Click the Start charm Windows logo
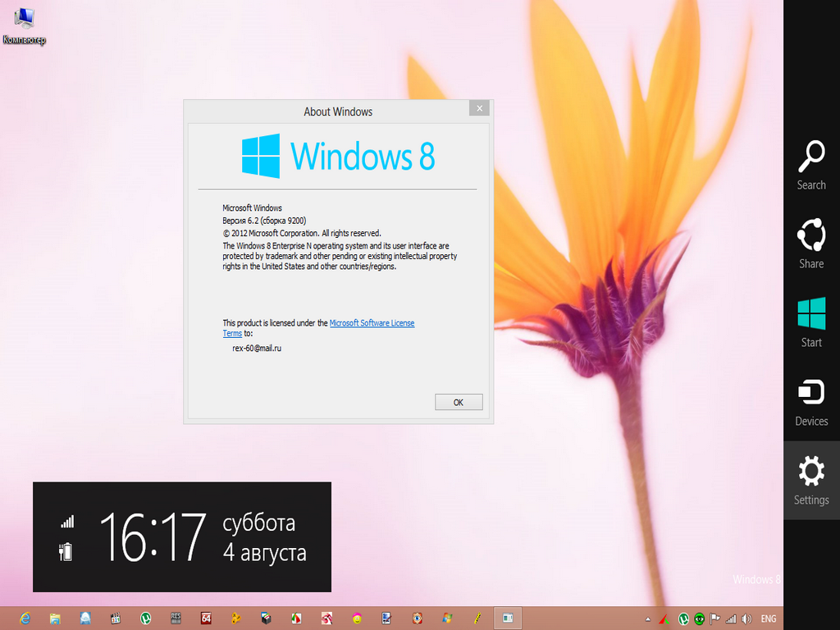This screenshot has height=630, width=840. [811, 315]
